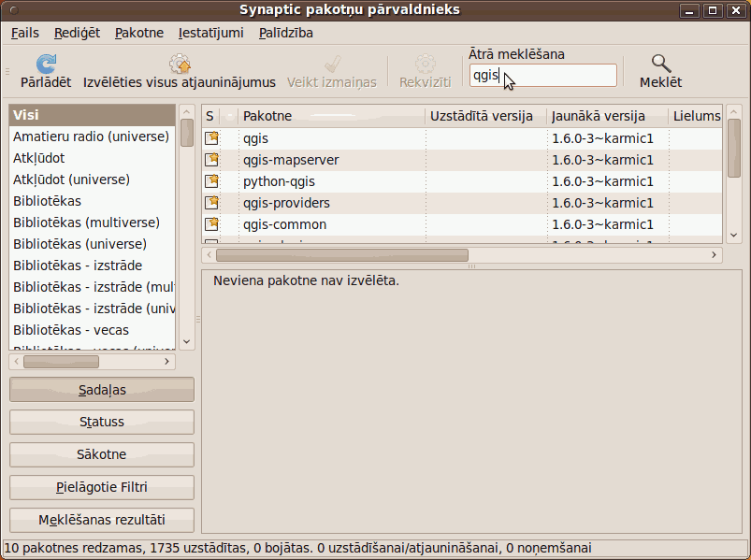Click the toolbar drag handle
Screen dimensions: 751x560
coord(7,71)
